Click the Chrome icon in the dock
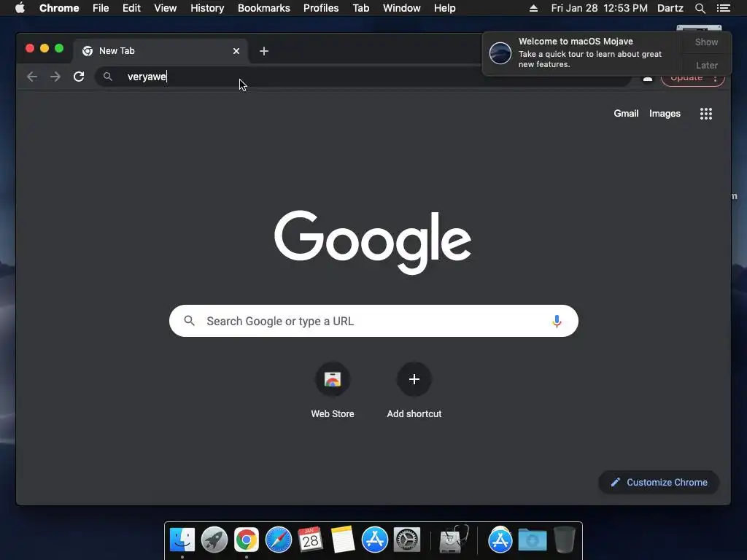This screenshot has width=747, height=560. [x=247, y=540]
